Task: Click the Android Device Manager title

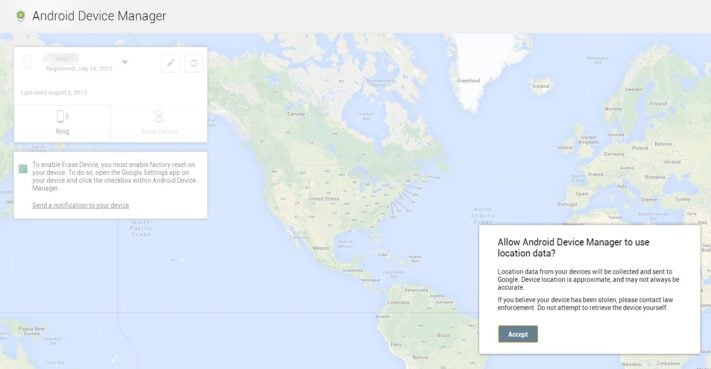Action: coord(99,16)
